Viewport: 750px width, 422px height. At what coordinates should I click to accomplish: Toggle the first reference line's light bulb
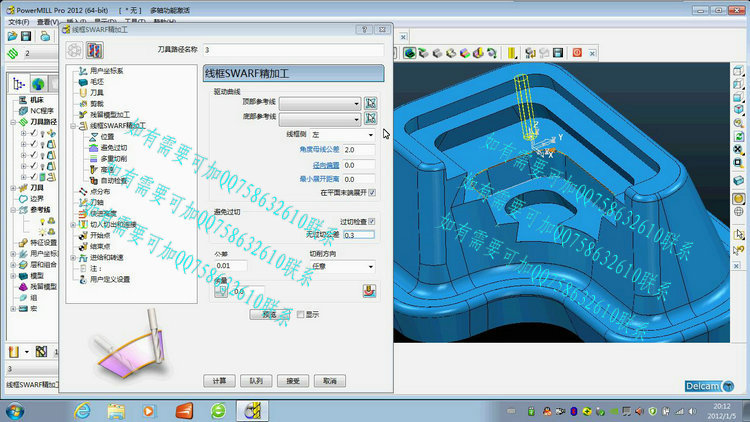coord(43,221)
